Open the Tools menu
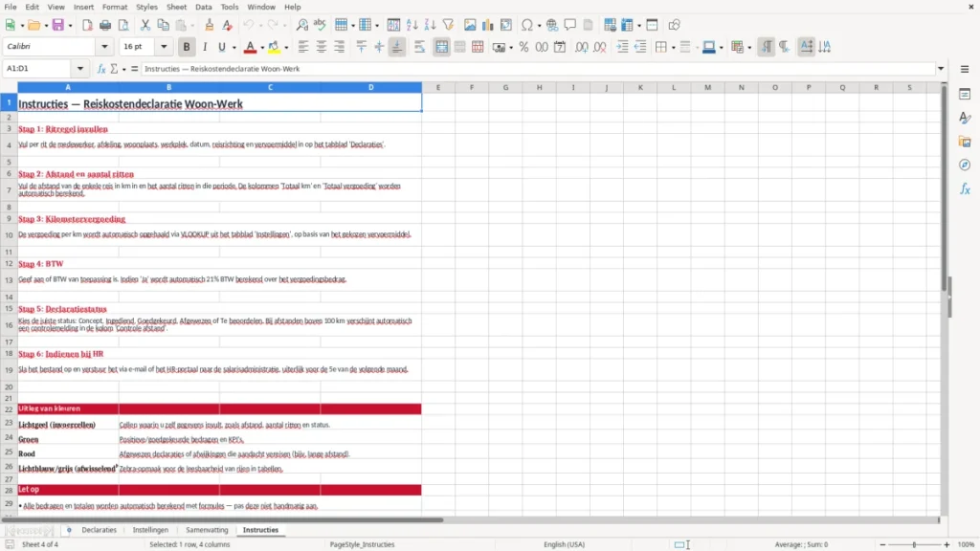This screenshot has width=980, height=551. (230, 7)
